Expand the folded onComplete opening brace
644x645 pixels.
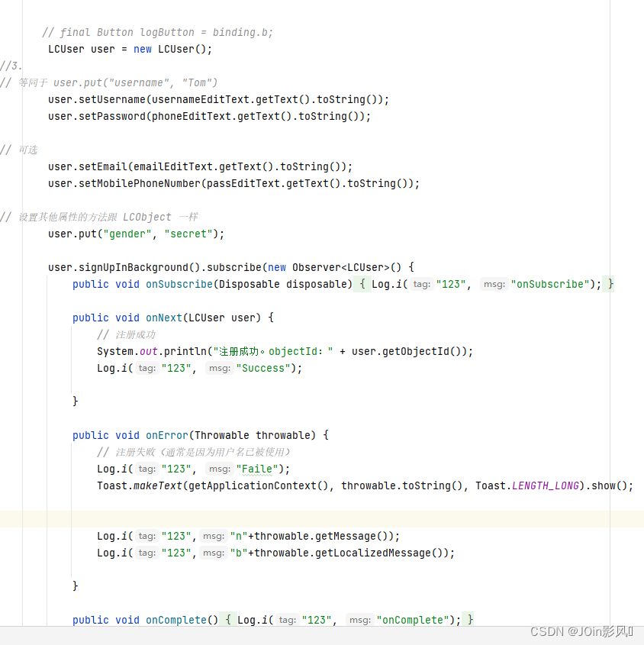(228, 620)
